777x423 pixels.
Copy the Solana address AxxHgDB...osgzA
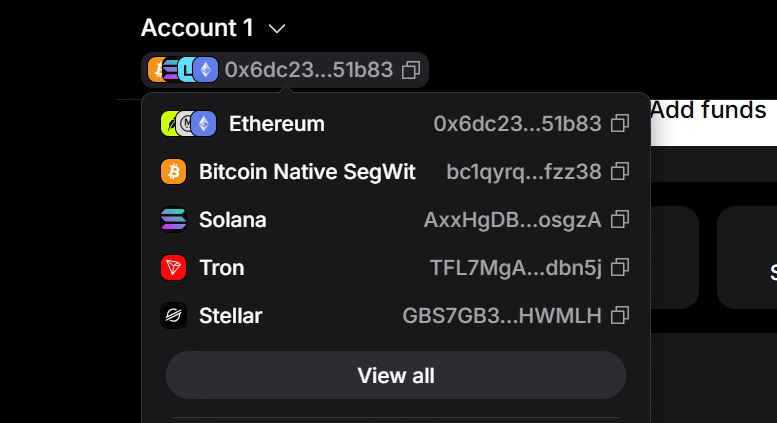click(x=620, y=219)
